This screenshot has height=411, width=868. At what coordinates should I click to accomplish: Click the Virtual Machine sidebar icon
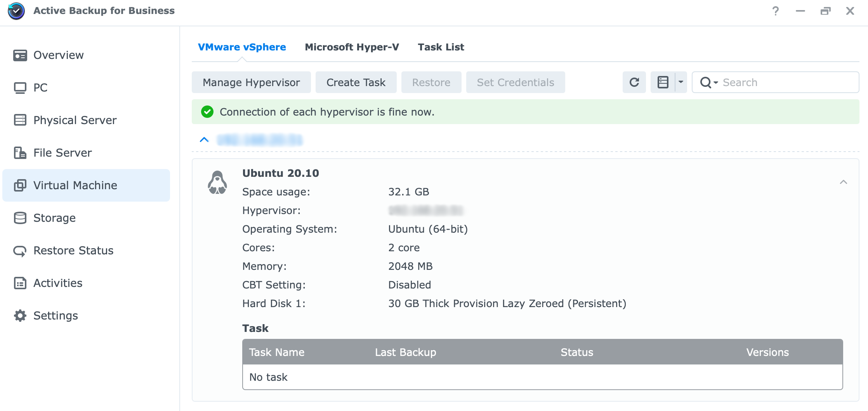tap(20, 185)
